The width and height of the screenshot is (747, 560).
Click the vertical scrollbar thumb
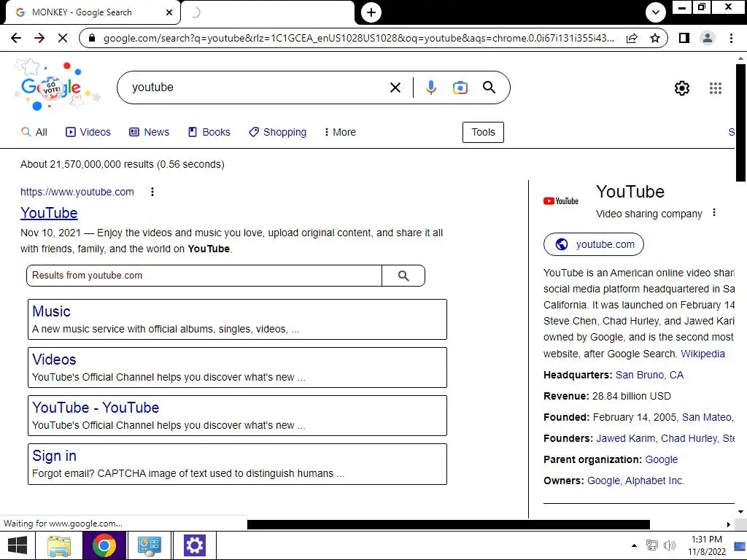(x=740, y=122)
